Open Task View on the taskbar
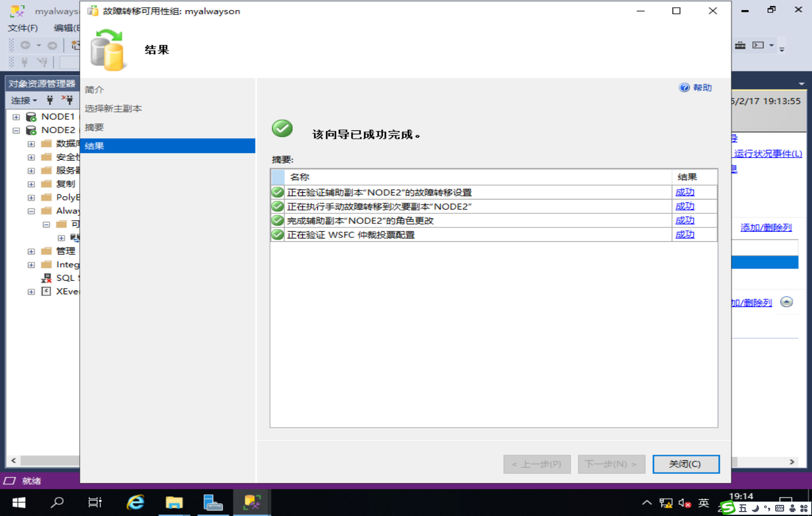Image resolution: width=812 pixels, height=516 pixels. click(x=95, y=503)
